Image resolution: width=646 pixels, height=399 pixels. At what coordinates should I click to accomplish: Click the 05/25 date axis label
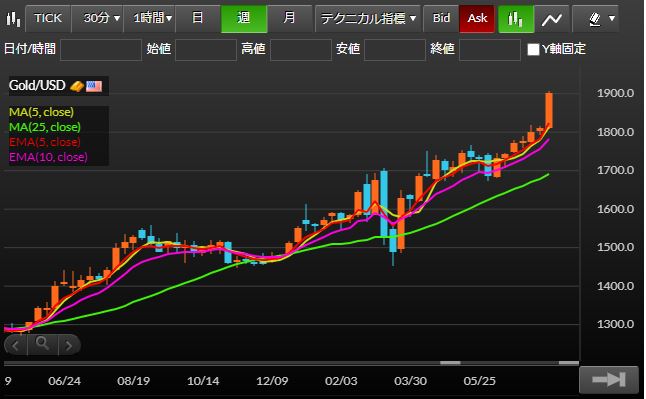(x=480, y=381)
